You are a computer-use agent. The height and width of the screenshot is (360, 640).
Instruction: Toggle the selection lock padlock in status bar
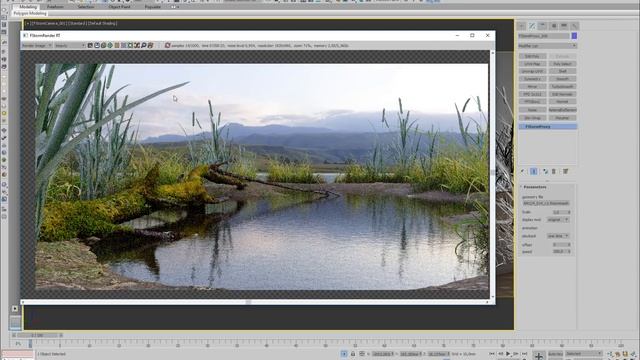353,354
